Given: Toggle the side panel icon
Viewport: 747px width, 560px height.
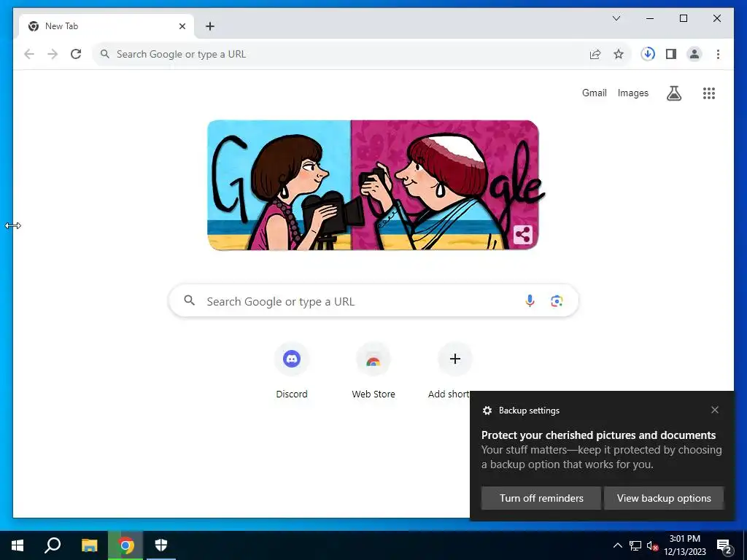Looking at the screenshot, I should tap(671, 54).
